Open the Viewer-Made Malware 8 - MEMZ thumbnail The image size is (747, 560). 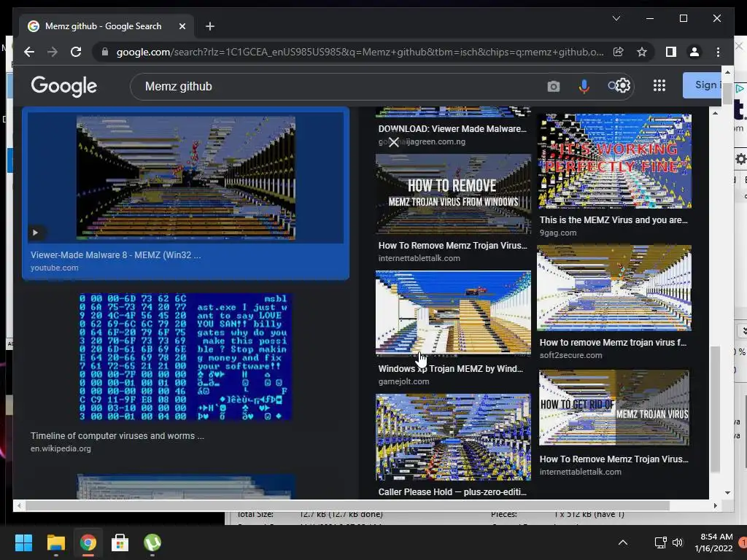(x=186, y=178)
